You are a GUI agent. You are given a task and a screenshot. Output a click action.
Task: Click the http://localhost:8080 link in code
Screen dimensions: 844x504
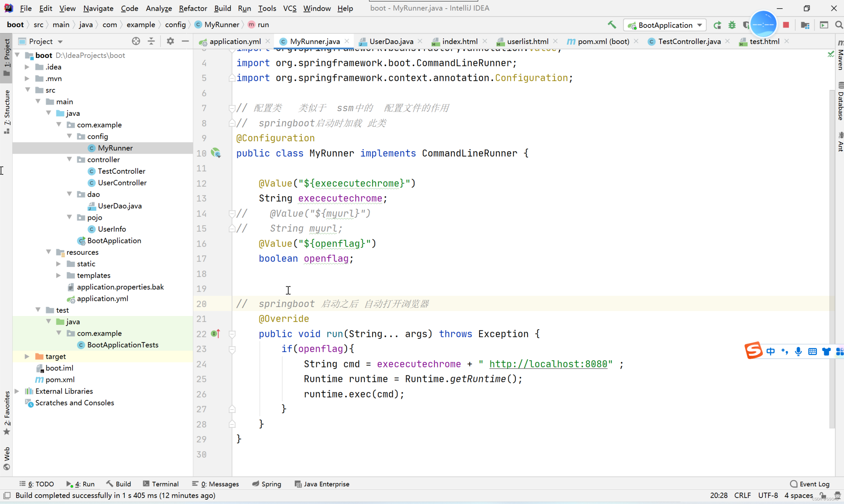548,364
